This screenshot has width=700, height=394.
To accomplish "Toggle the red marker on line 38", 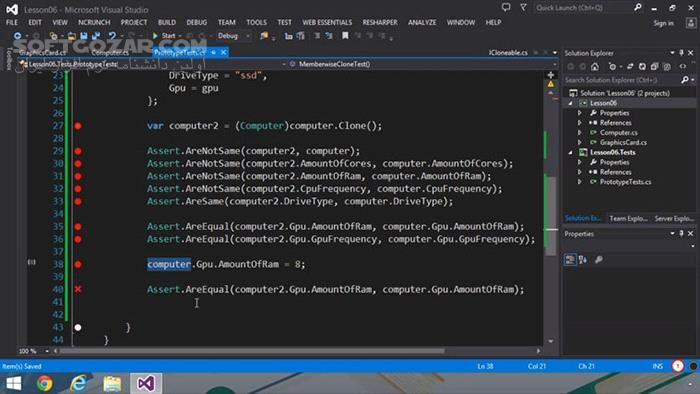I will tap(78, 264).
